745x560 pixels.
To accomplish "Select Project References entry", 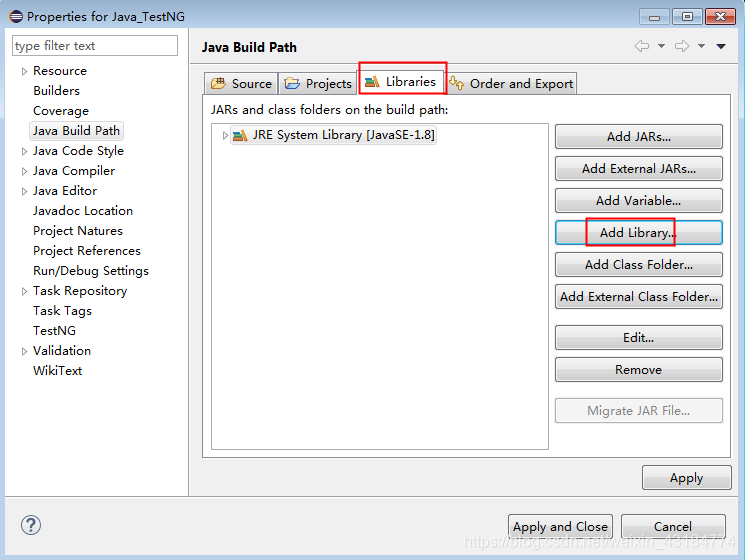I will click(x=87, y=251).
